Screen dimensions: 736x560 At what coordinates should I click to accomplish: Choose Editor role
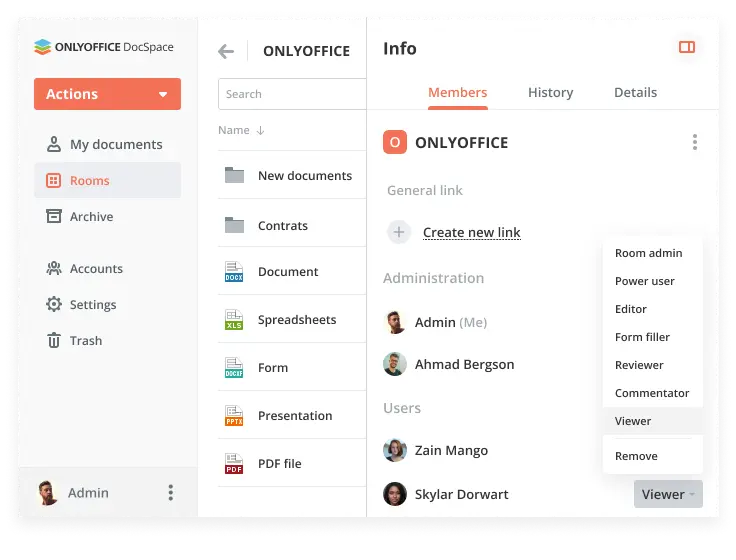click(x=652, y=309)
